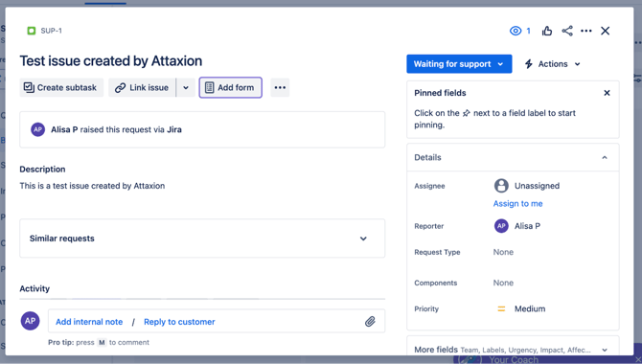The height and width of the screenshot is (364, 642).
Task: Collapse the Details section chevron
Action: coord(605,158)
